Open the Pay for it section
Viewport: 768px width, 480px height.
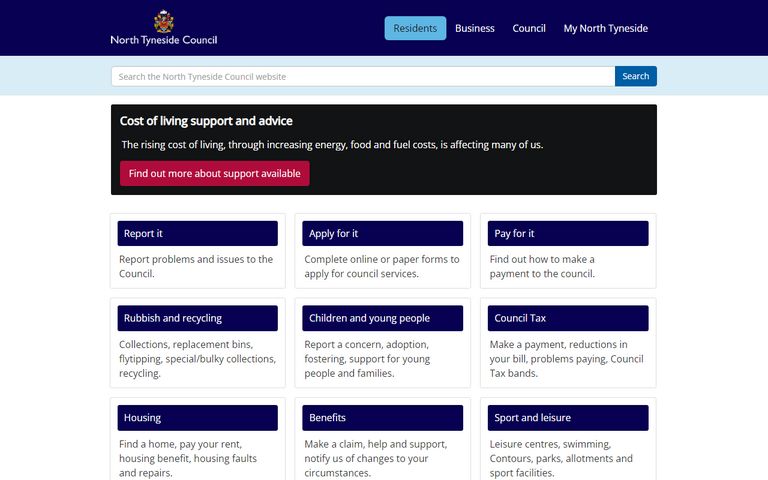(568, 233)
